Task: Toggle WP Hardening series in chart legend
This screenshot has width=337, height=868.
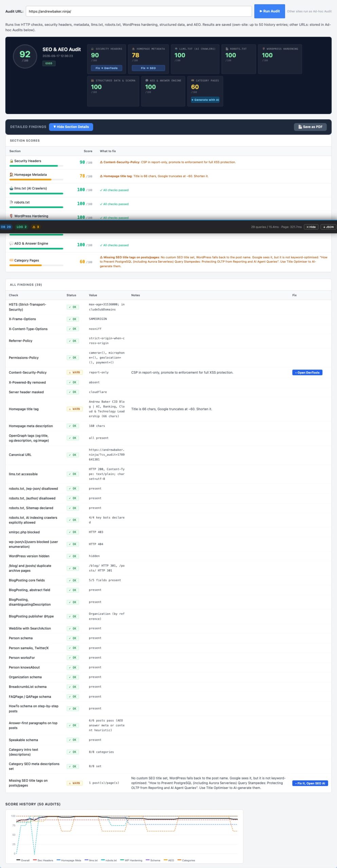Action: pos(131,860)
